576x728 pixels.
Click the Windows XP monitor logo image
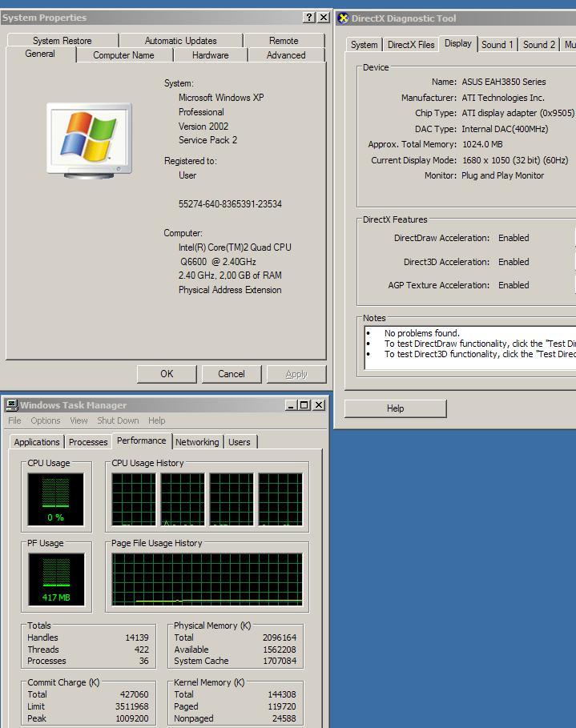tap(89, 139)
